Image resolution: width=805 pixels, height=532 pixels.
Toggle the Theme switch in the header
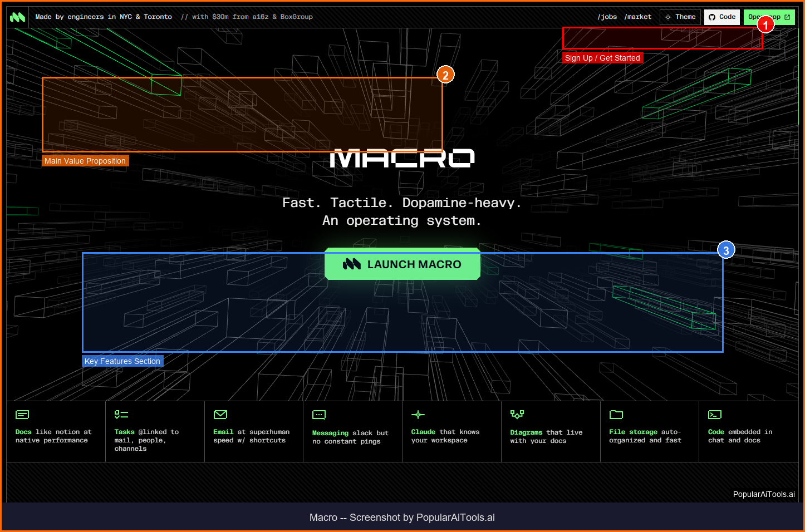click(x=680, y=17)
